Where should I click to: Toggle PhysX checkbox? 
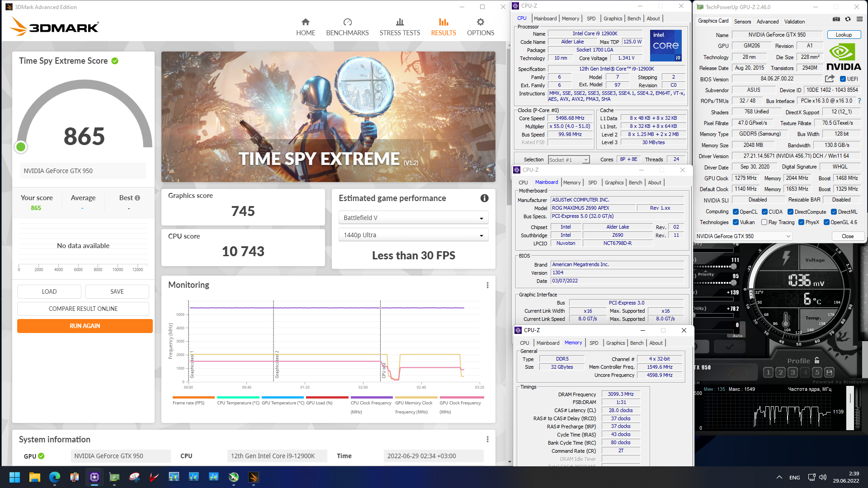point(801,222)
